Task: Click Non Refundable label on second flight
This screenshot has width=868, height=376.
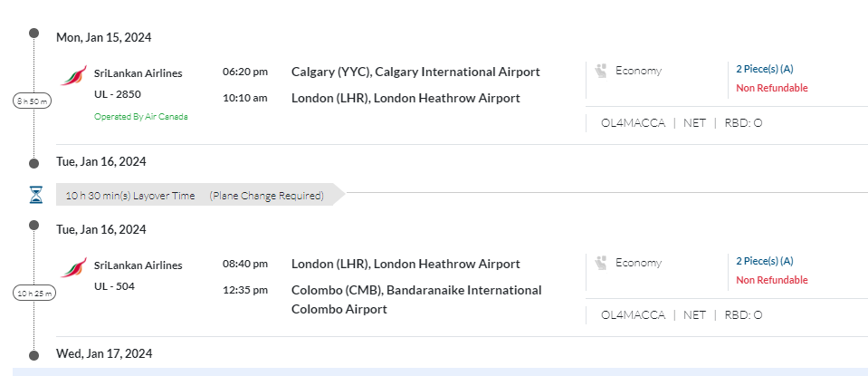Action: (771, 280)
